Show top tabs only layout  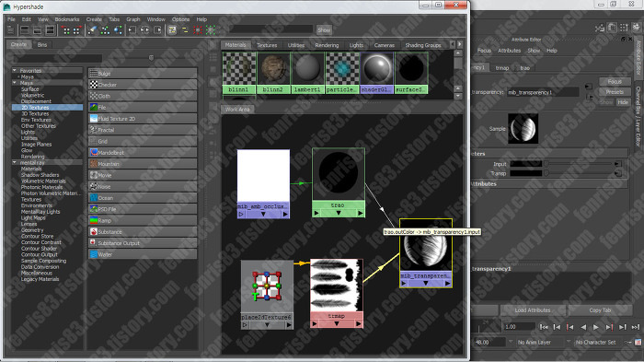[x=25, y=30]
